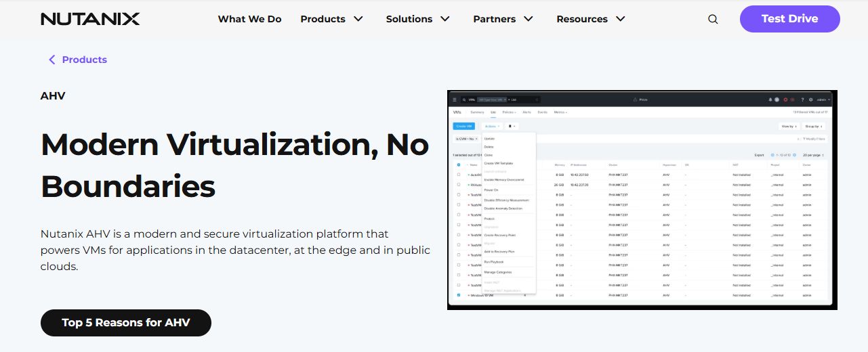Screen dimensions: 868x352
Task: Click the Prism logo in the screenshot header
Action: click(x=640, y=100)
